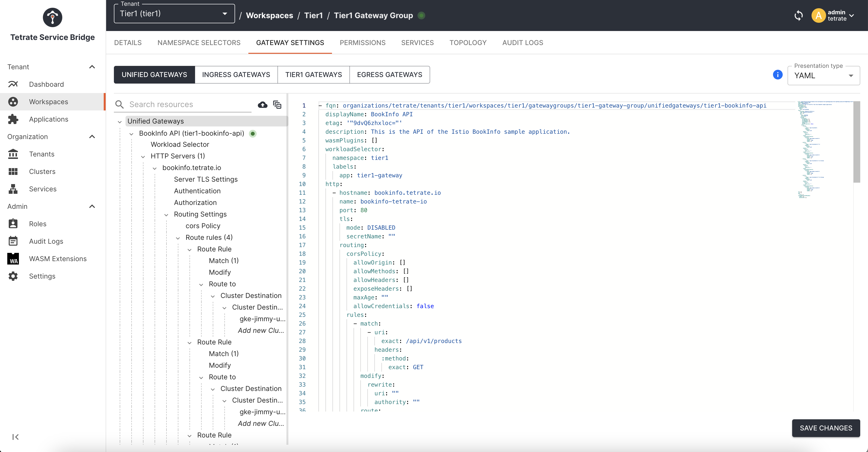Screen dimensions: 868x452
Task: Open the Dashboard icon in sidebar
Action: [13, 84]
